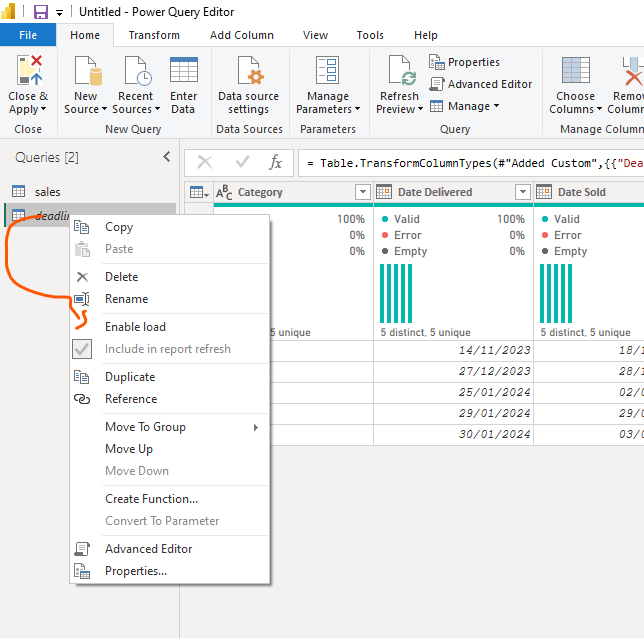Click the fx function icon
Viewport: 644px width, 638px height.
[x=276, y=162]
